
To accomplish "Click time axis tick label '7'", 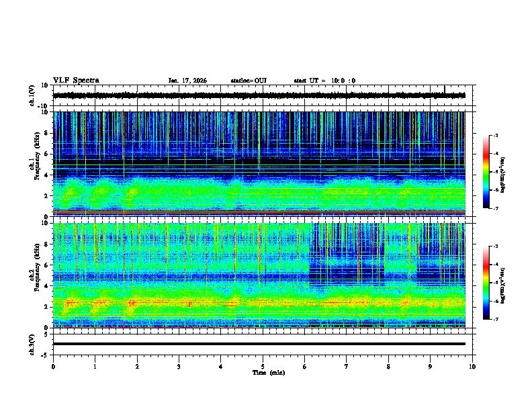I will coord(347,367).
